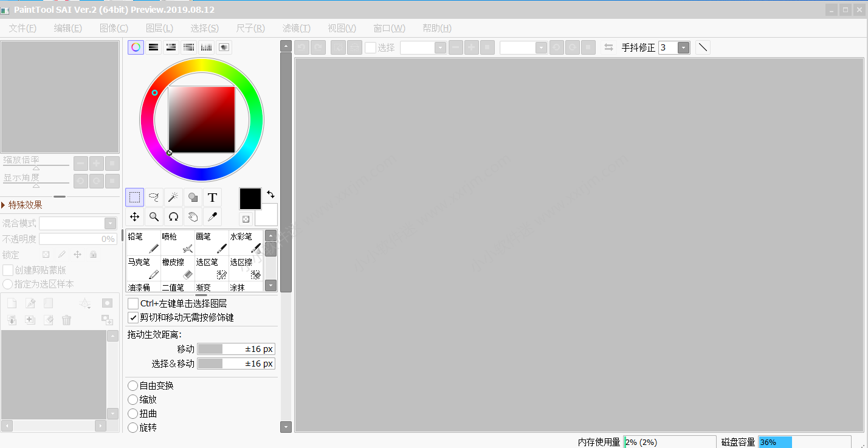Screen dimensions: 868x448
Task: Open the 视图(V) menu
Action: pyautogui.click(x=342, y=28)
